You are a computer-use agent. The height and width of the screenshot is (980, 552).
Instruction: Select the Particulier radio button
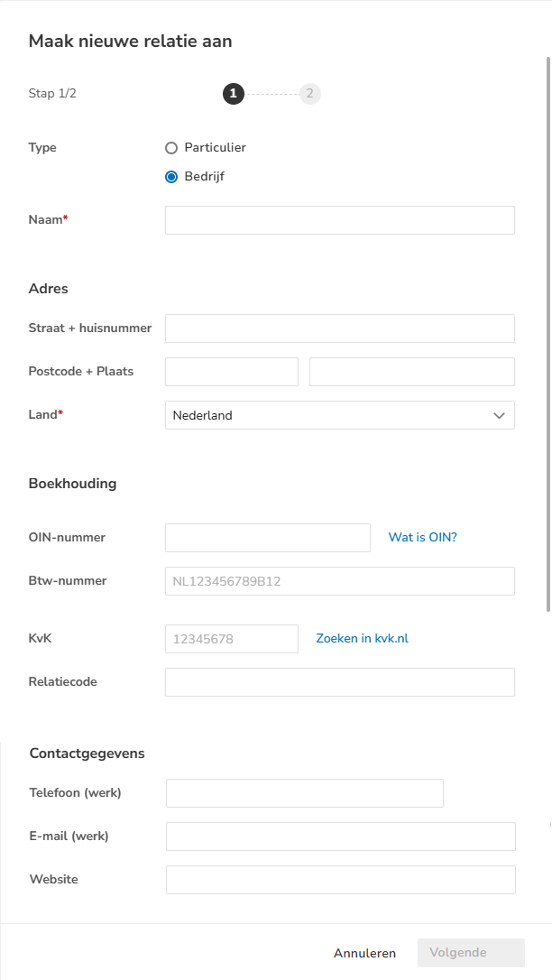(x=171, y=148)
